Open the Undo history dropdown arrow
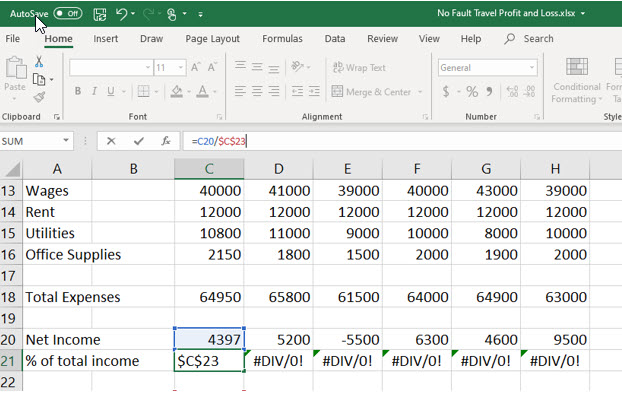 [x=133, y=14]
